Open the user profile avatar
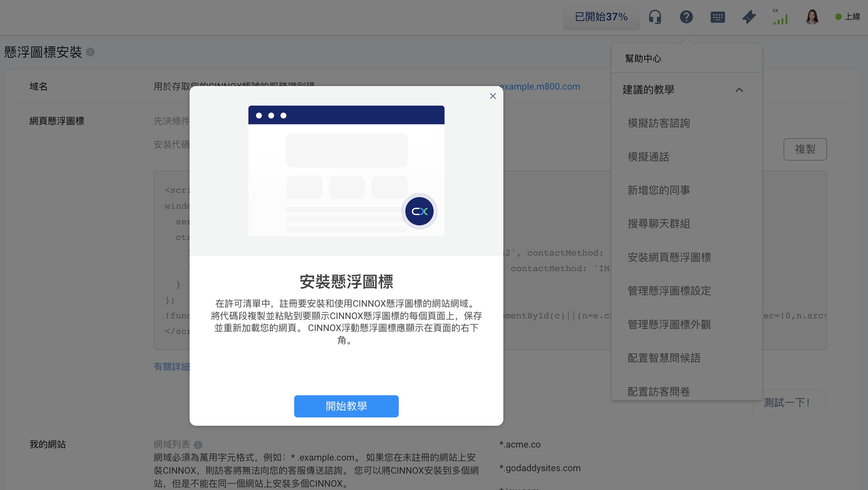Image resolution: width=868 pixels, height=490 pixels. pos(812,17)
